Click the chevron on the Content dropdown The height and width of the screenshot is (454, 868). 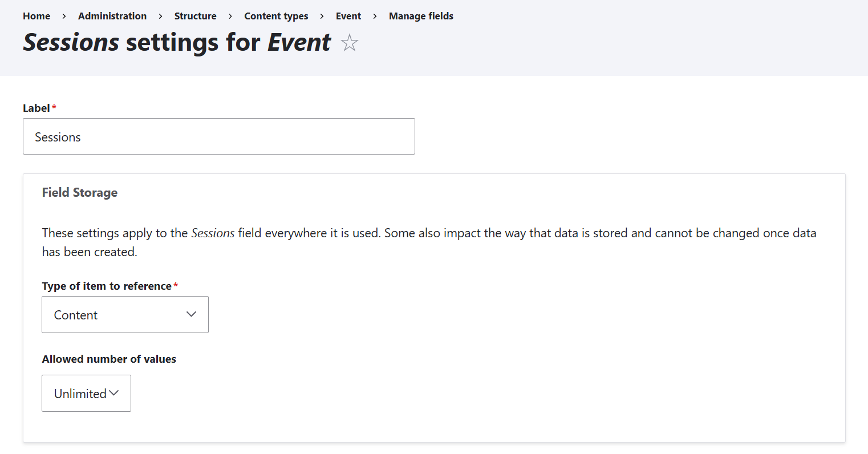(192, 314)
